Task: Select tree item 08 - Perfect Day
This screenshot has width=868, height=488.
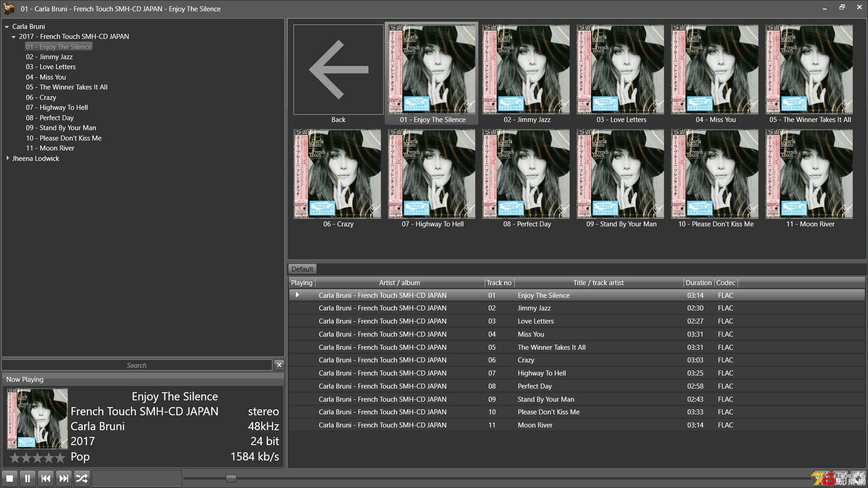Action: tap(50, 118)
